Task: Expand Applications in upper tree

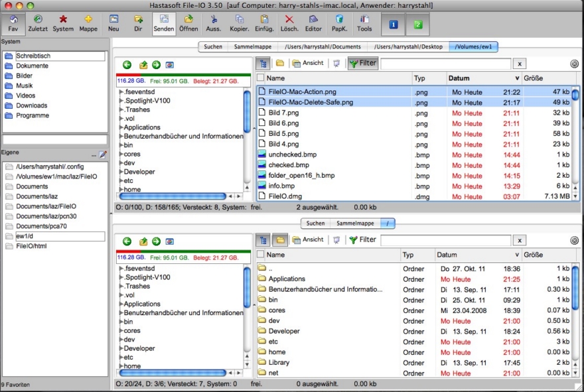Action: (121, 127)
